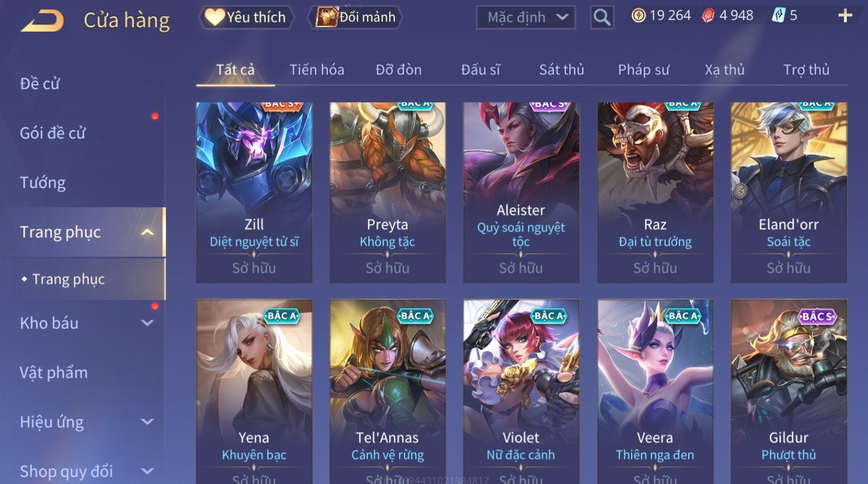Tap the blue voucher icon
The width and height of the screenshot is (868, 484).
tap(778, 16)
